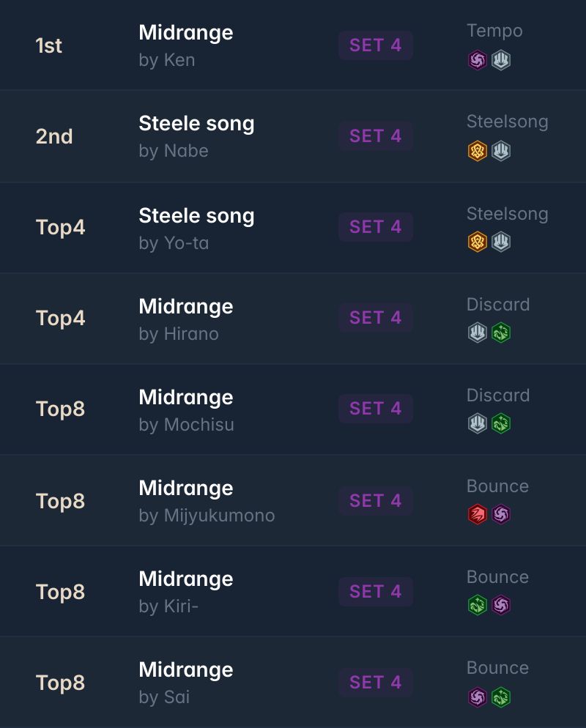Click the red icon in Mijyukumono's Bounce deck
Image resolution: width=586 pixels, height=728 pixels.
pyautogui.click(x=478, y=514)
